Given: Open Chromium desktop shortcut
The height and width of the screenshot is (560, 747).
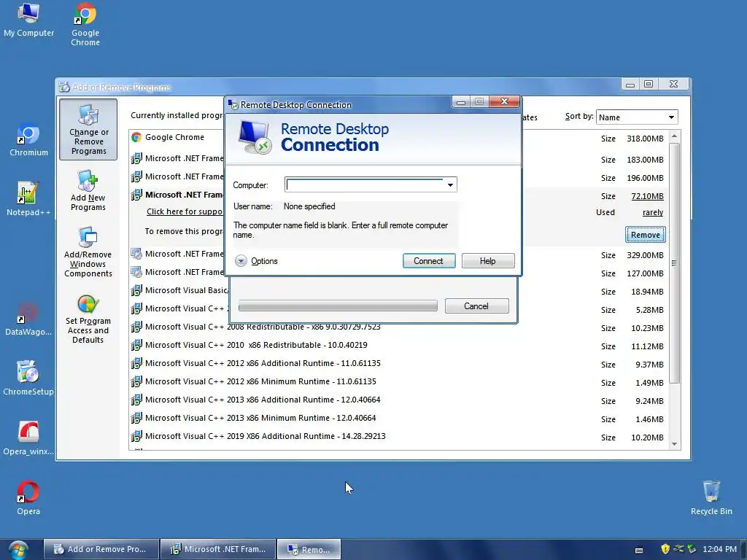Looking at the screenshot, I should [x=28, y=139].
